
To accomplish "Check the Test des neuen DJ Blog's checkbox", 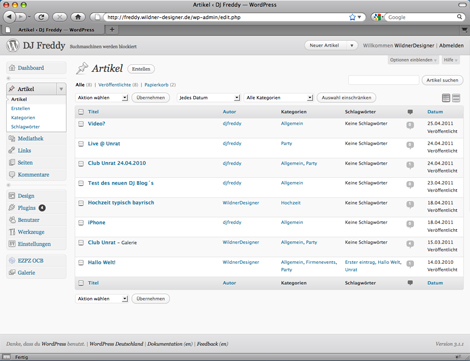I will 81,183.
